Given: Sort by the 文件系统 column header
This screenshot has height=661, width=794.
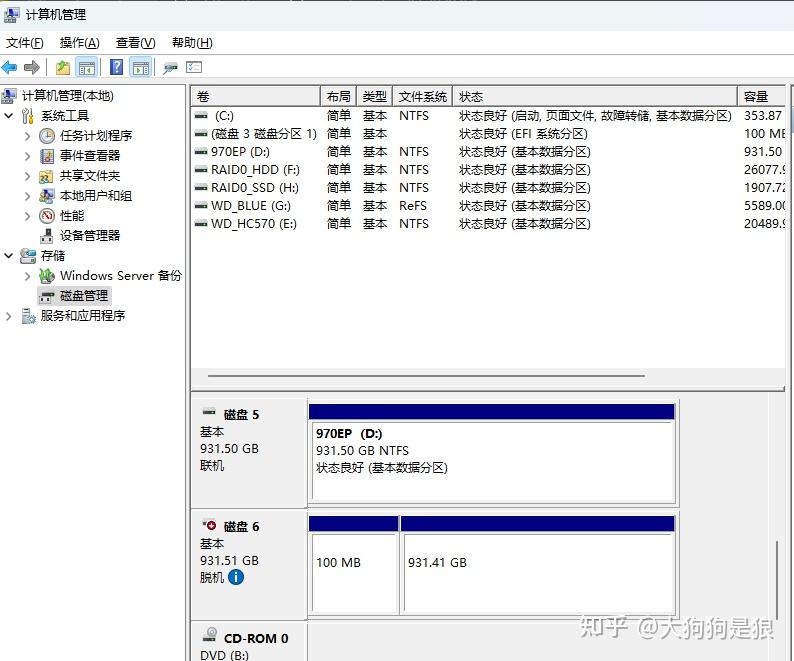Looking at the screenshot, I should click(x=422, y=96).
